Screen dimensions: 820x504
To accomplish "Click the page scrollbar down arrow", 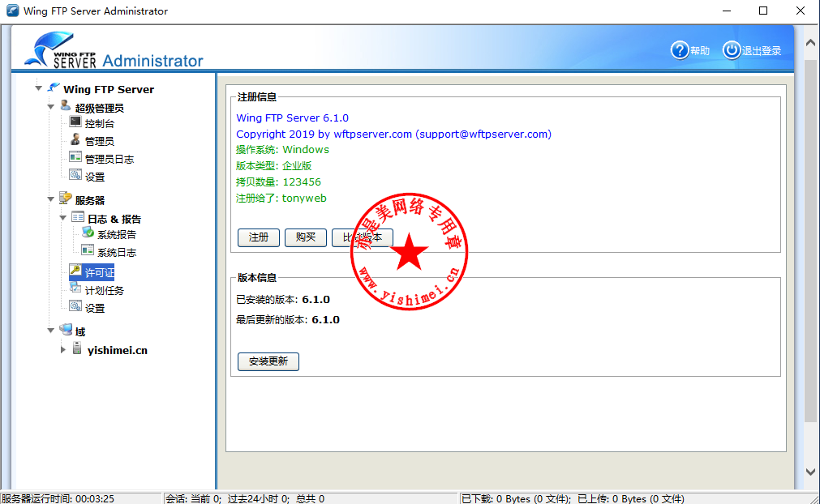I will (810, 472).
